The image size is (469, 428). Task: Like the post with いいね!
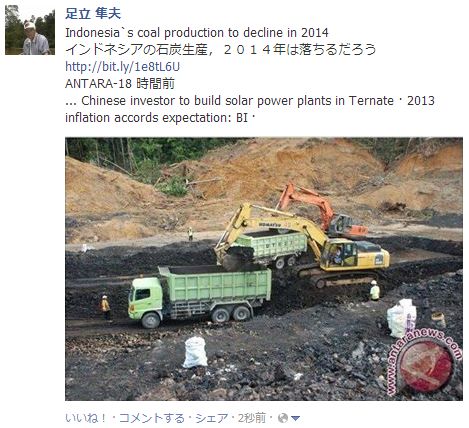point(86,418)
